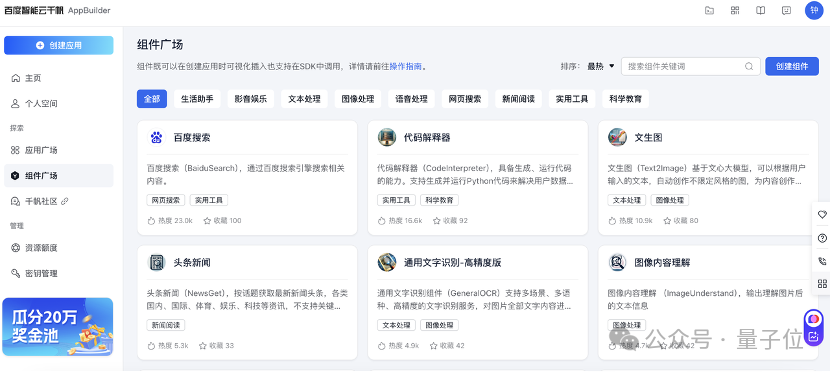The image size is (830, 372).
Task: Click the 文本处理 tag on 通用文字识别 card
Action: coord(396,325)
